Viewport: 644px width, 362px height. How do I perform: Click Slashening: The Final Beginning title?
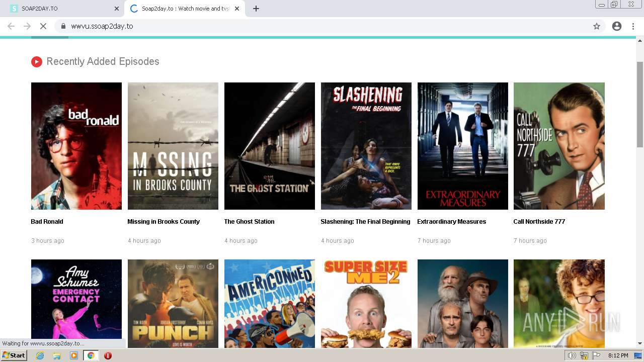[365, 222]
